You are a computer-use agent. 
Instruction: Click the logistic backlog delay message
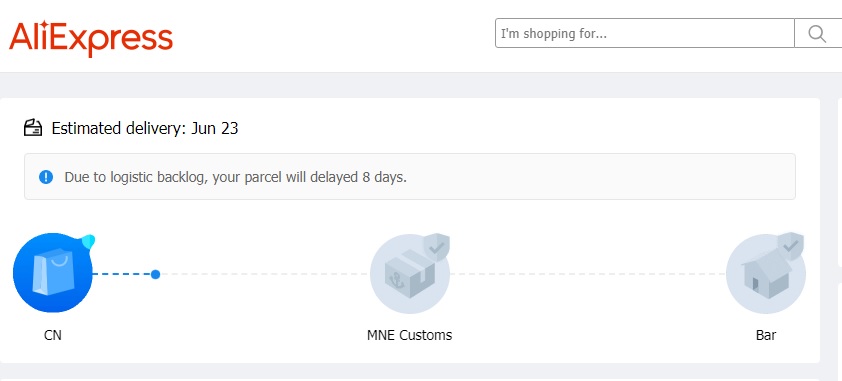point(236,177)
